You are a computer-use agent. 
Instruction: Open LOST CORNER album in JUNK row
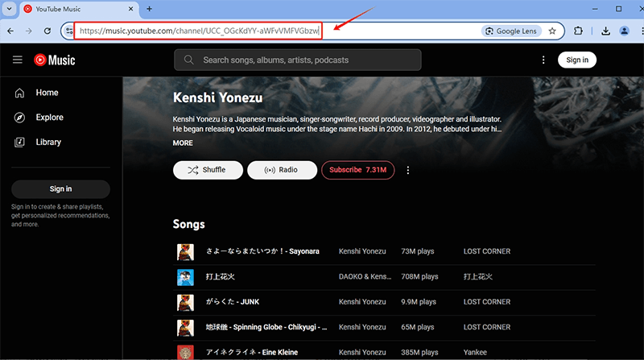[487, 302]
